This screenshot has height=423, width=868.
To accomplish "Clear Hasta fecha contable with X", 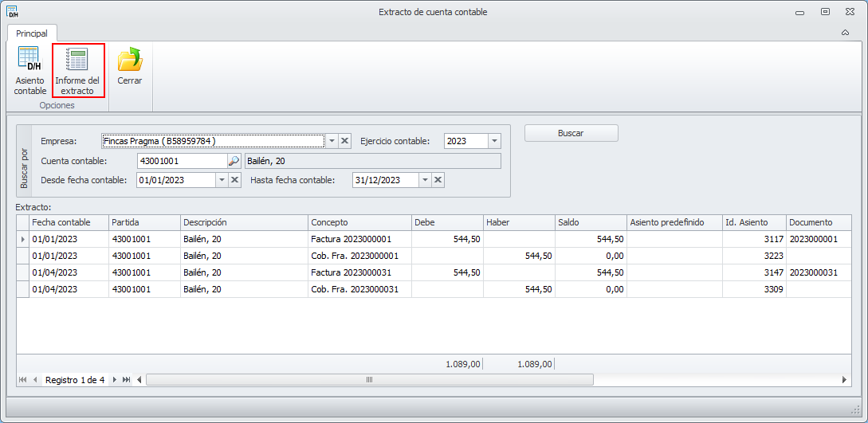I will (438, 180).
